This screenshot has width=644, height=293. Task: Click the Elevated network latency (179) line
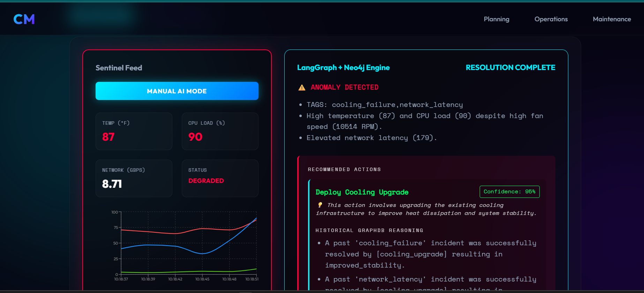pos(372,138)
